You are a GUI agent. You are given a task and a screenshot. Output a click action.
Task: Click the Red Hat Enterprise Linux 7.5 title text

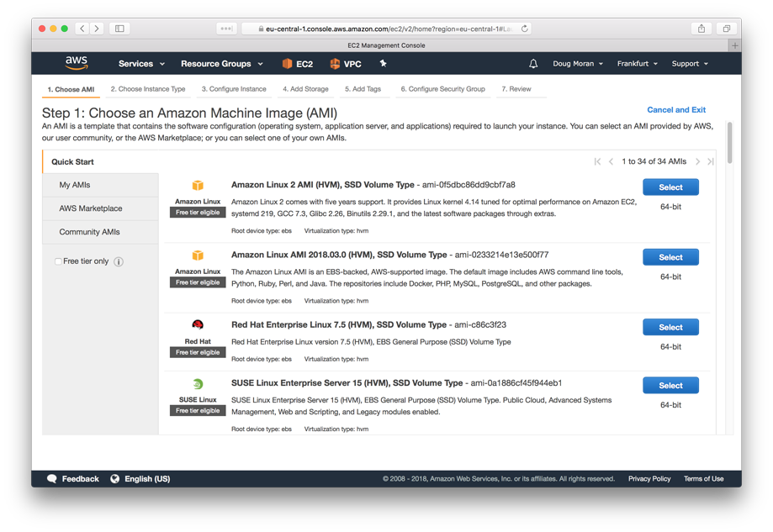coord(339,324)
